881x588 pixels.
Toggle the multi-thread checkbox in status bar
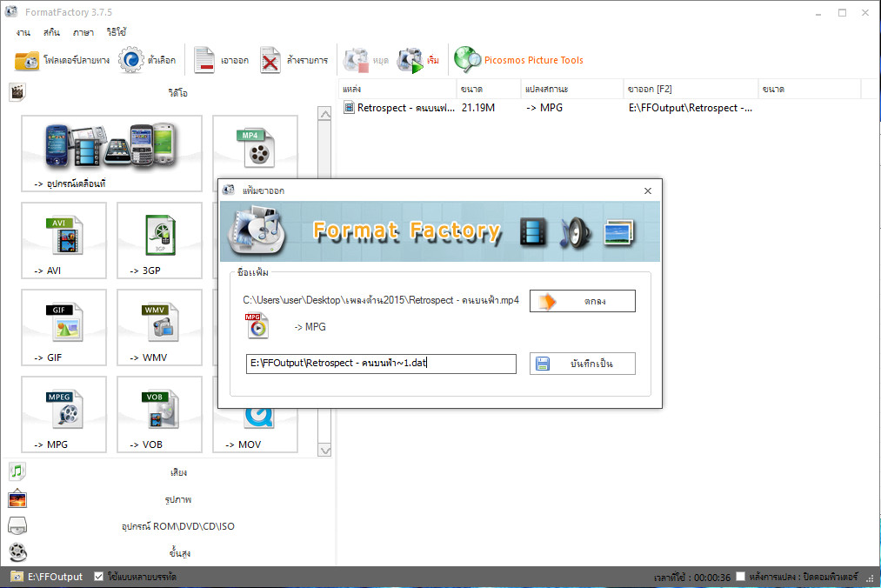(99, 576)
